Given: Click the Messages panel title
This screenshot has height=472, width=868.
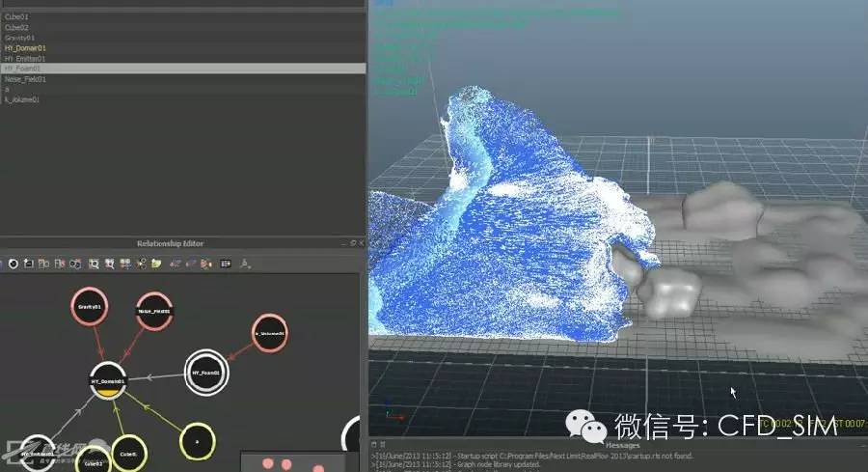Looking at the screenshot, I should coord(622,445).
